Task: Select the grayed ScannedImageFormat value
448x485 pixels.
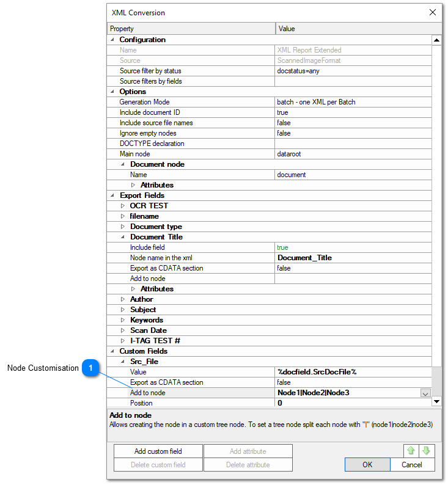Action: click(x=309, y=60)
